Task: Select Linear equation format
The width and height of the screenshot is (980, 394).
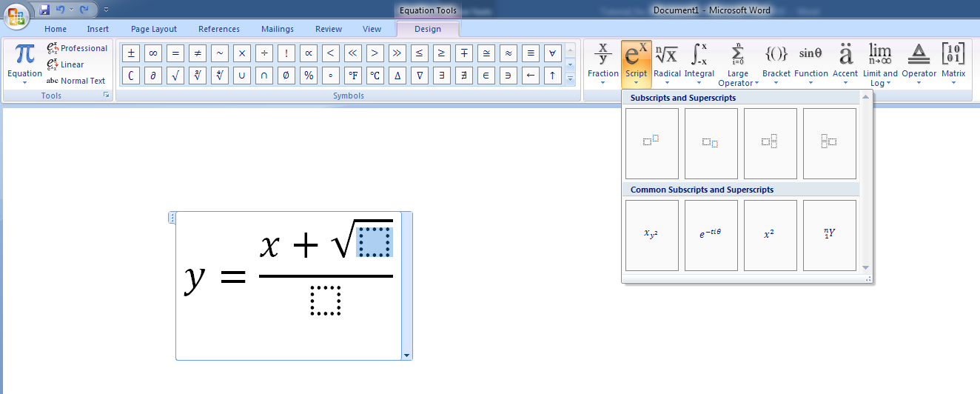Action: [x=65, y=64]
